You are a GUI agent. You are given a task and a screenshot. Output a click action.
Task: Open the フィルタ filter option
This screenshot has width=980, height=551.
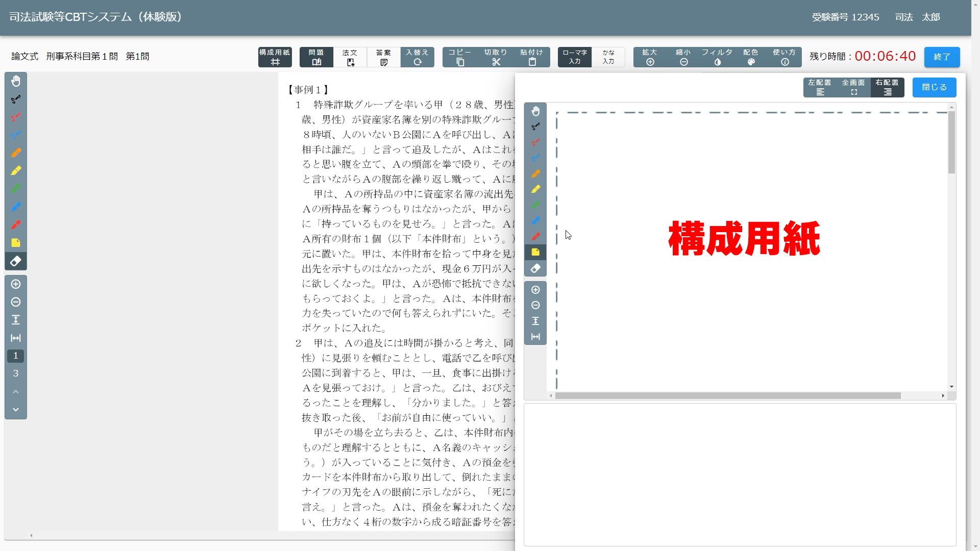click(717, 57)
